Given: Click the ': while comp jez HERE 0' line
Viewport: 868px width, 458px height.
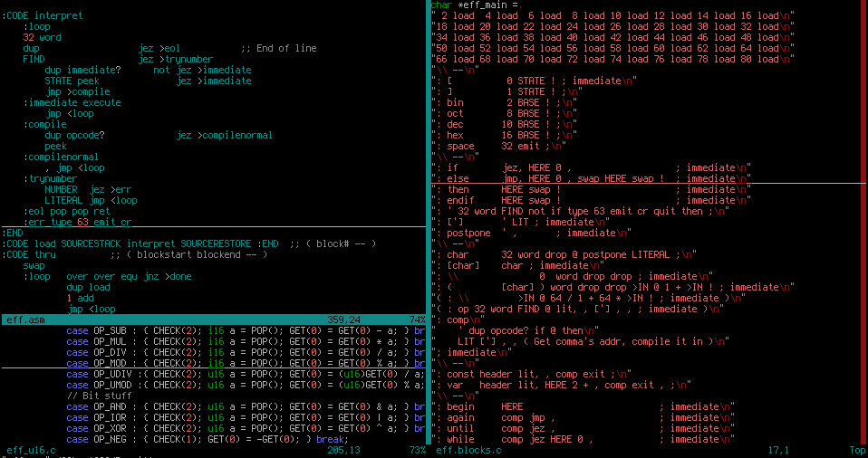Looking at the screenshot, I should pyautogui.click(x=583, y=439).
